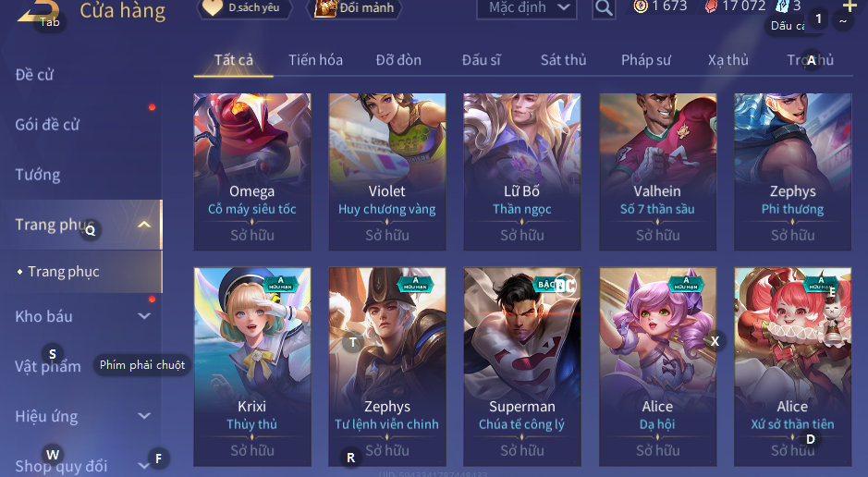Image resolution: width=868 pixels, height=477 pixels.
Task: Collapse the Trang phục sidebar section
Action: point(144,224)
